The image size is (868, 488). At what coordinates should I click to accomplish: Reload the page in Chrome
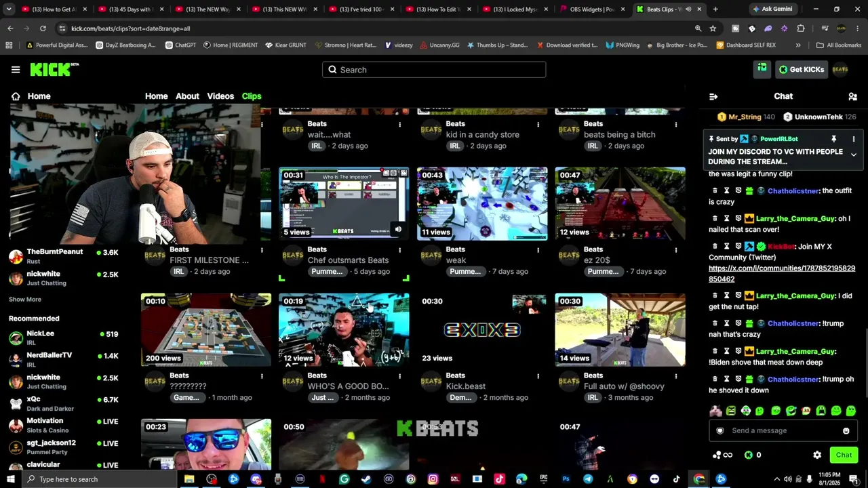[x=43, y=28]
